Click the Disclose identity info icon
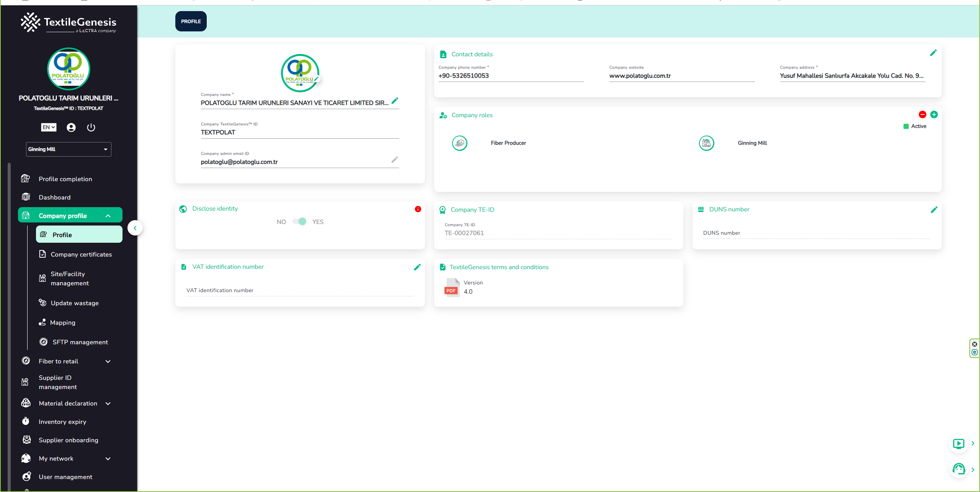Screen dimensions: 980x492 (418, 209)
